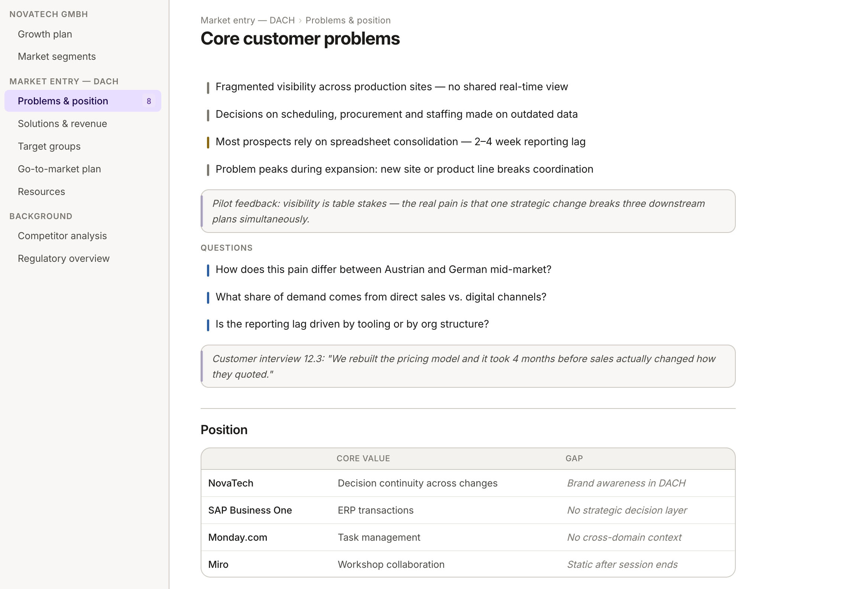Viewport: 868px width, 589px height.
Task: Open Competitor analysis page
Action: 62,236
